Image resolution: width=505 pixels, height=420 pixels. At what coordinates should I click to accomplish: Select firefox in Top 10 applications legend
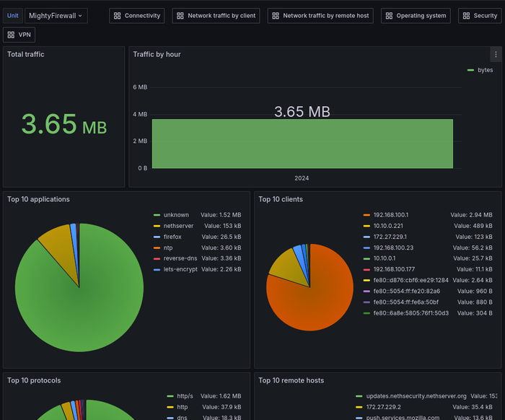174,237
